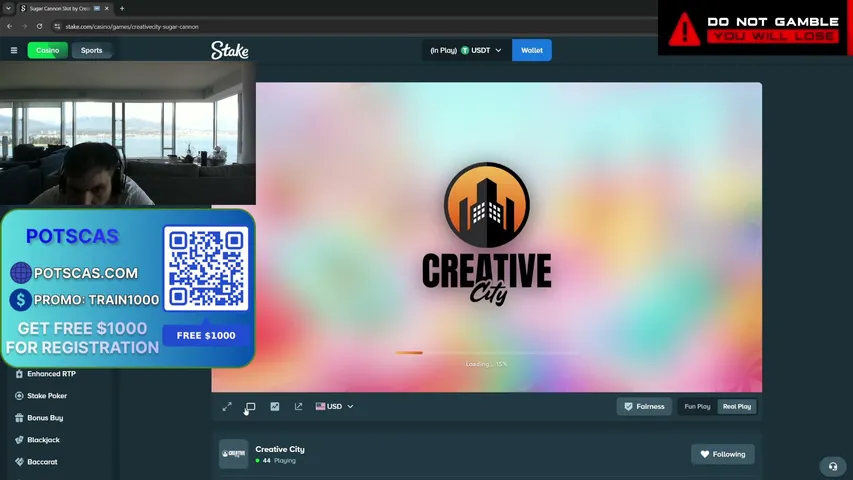Screen dimensions: 853x480
Task: Switch to Real Play mode
Action: click(737, 407)
